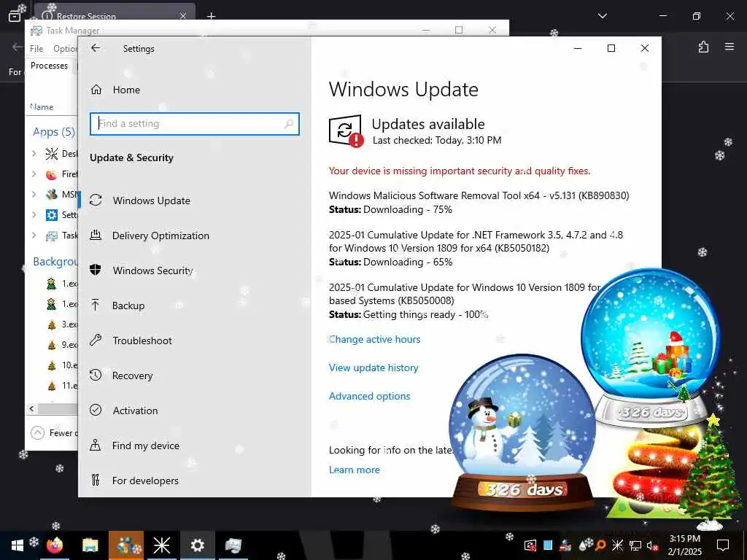Switch to Firefox from the taskbar

pyautogui.click(x=55, y=545)
